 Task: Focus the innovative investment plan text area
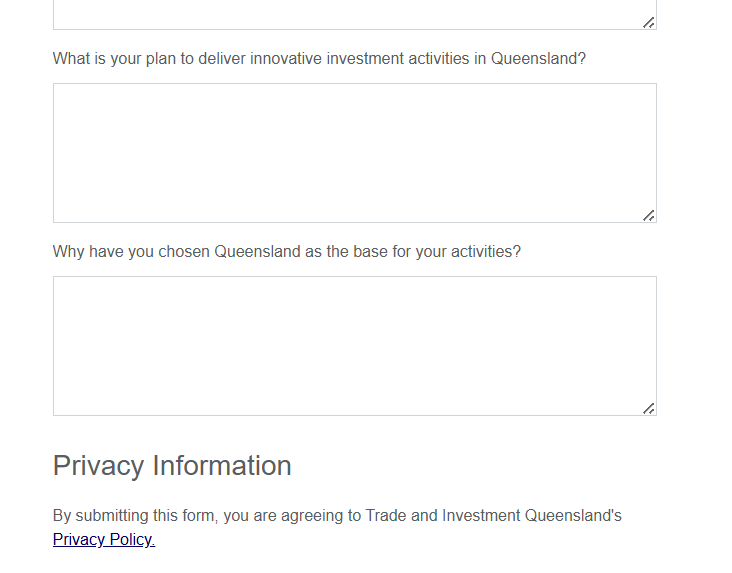click(354, 152)
